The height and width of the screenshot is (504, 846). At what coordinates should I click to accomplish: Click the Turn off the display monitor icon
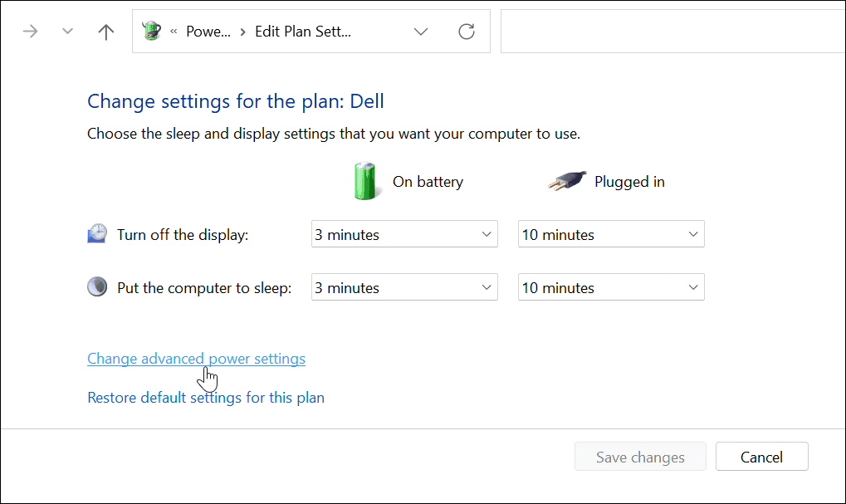pos(97,234)
